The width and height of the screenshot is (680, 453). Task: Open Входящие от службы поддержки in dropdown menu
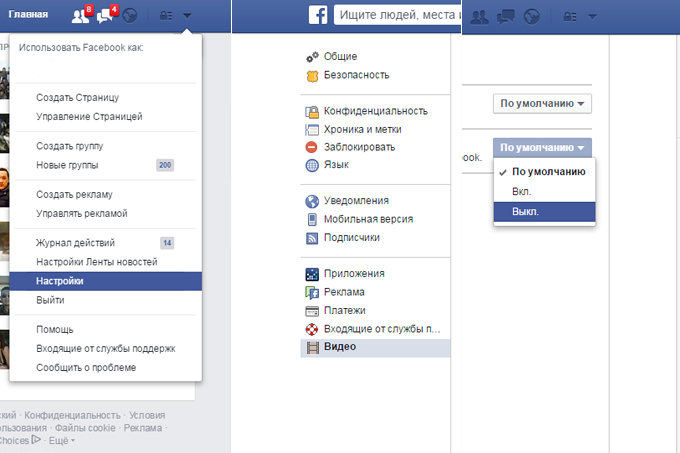coord(106,349)
